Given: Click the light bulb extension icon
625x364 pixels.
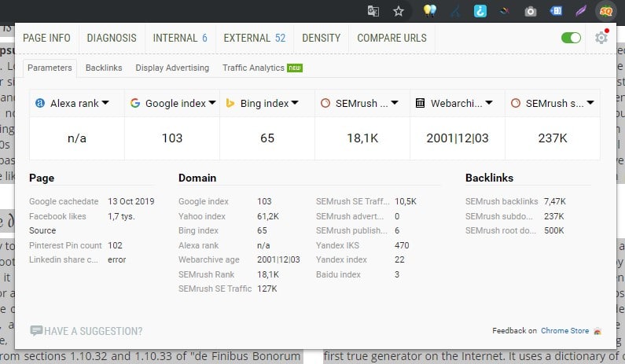Looking at the screenshot, I should click(429, 11).
